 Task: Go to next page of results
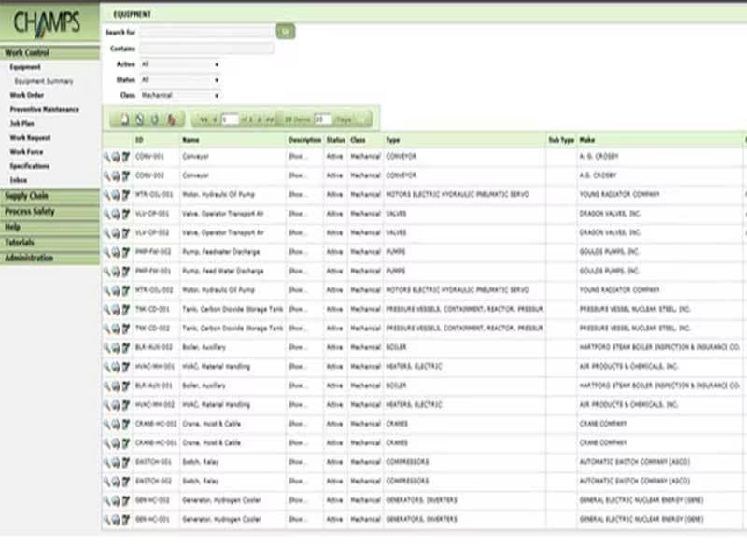coord(260,119)
